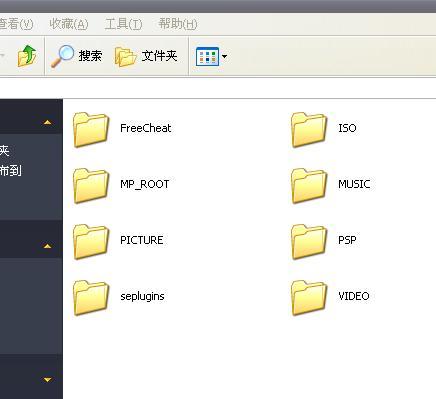
Task: Open the Views dropdown arrow
Action: [x=224, y=56]
